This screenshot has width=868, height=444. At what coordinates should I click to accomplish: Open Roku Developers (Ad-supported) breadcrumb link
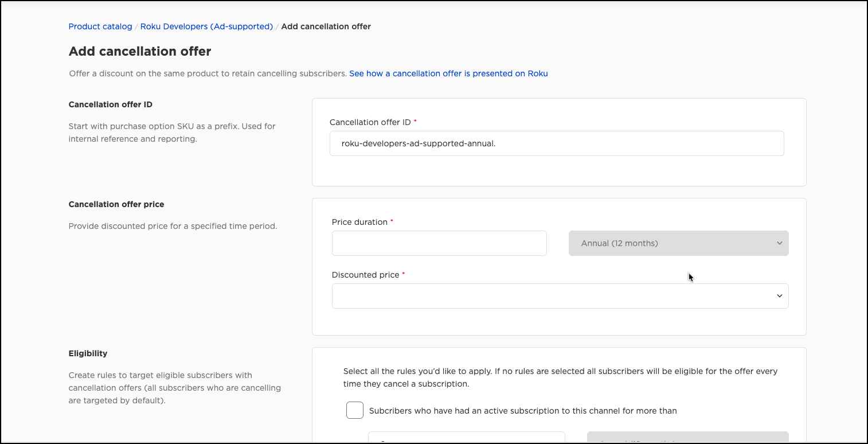[x=206, y=26]
